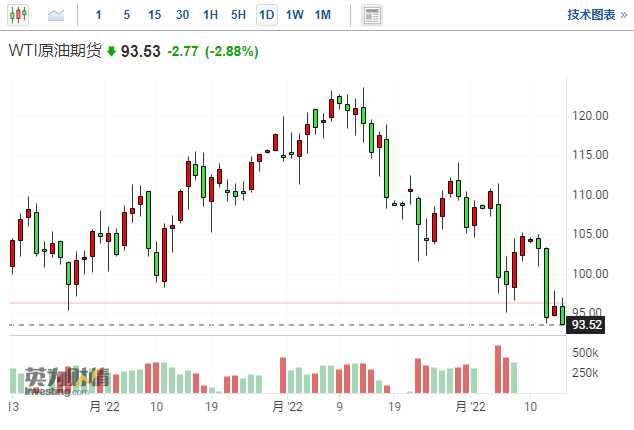Switch to the 5H timeframe

[x=238, y=15]
